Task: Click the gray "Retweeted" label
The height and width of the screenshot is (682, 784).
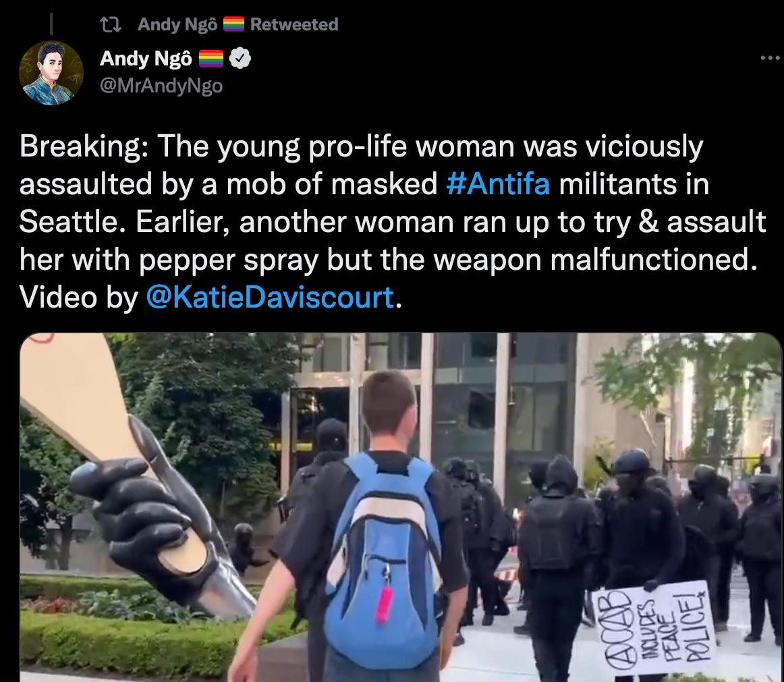Action: point(294,24)
